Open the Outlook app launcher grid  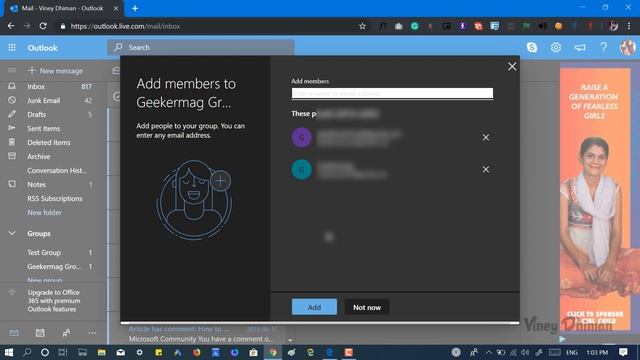tap(12, 48)
